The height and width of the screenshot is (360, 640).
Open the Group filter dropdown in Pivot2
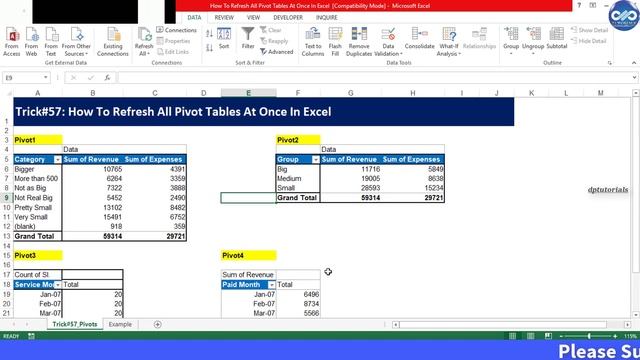316,160
